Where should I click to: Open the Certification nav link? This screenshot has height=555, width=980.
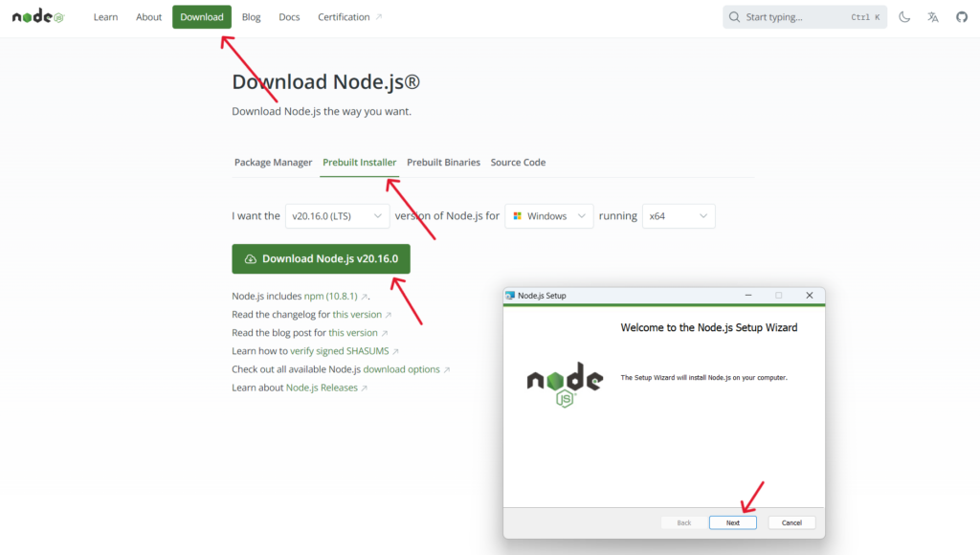coord(349,17)
